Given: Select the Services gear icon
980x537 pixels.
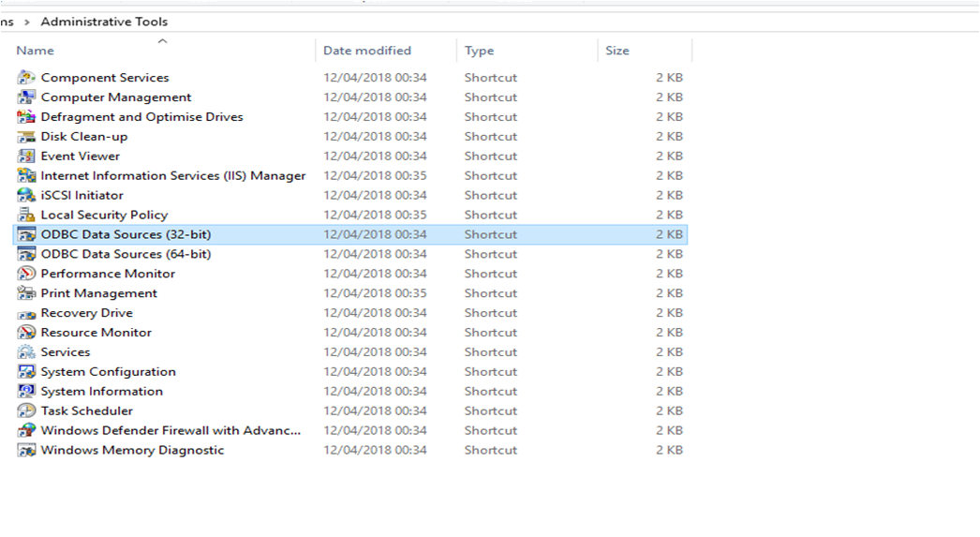Looking at the screenshot, I should [26, 352].
